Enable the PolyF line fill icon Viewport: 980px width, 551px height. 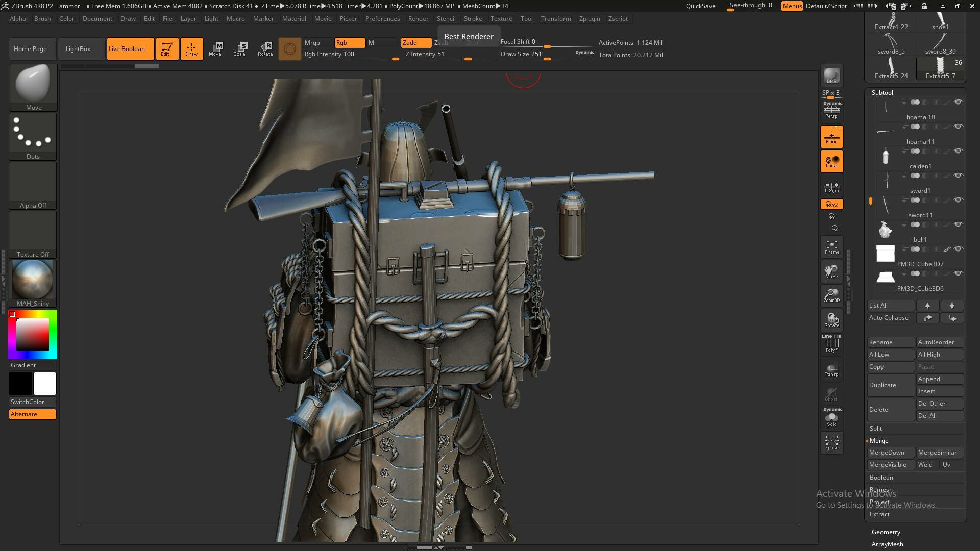click(831, 344)
